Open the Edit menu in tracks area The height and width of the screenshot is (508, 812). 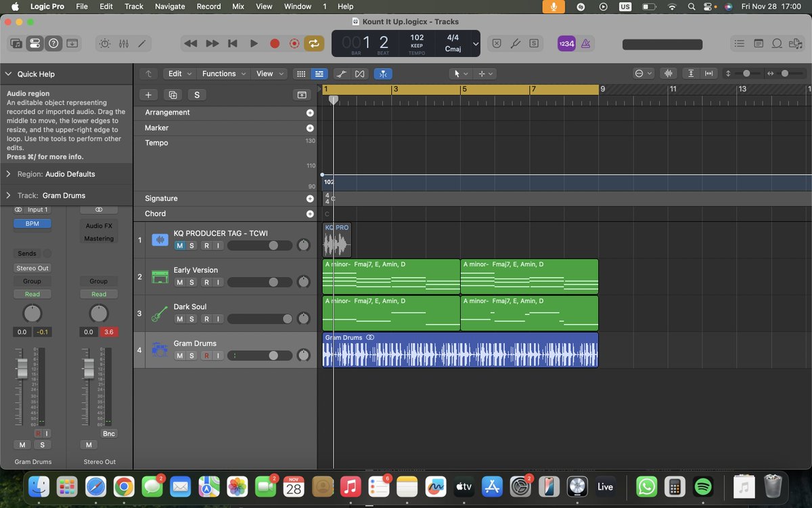[x=179, y=74]
